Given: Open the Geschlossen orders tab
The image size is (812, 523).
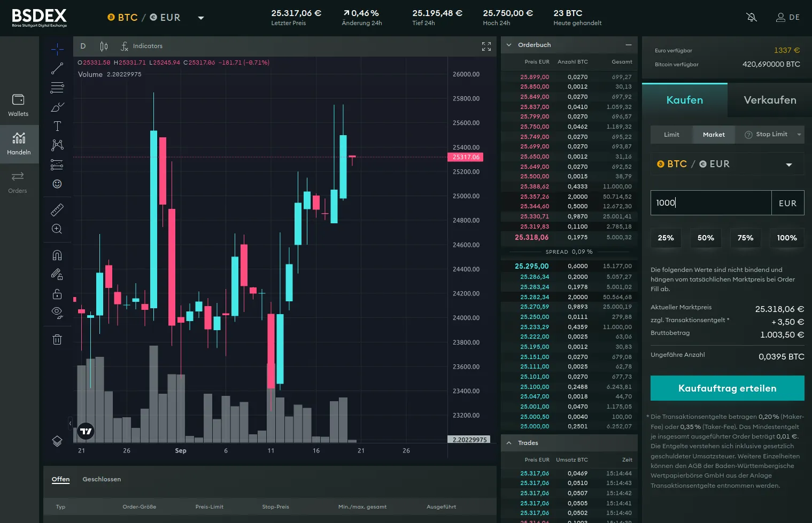Looking at the screenshot, I should 102,479.
